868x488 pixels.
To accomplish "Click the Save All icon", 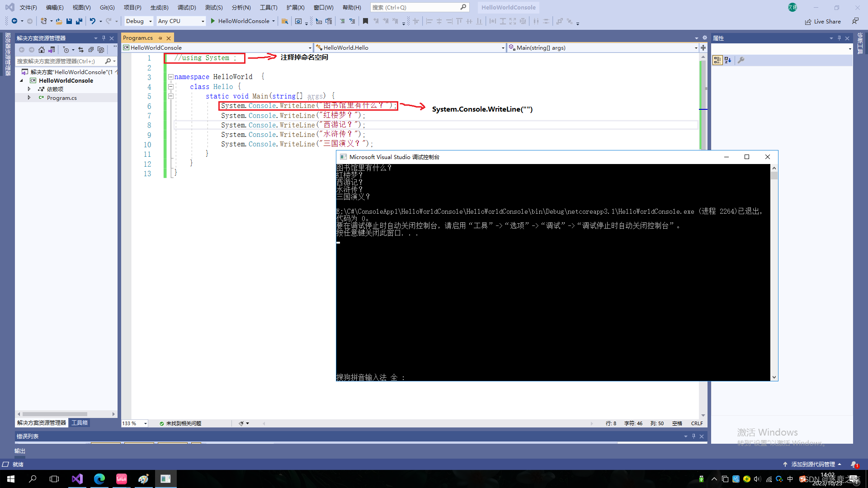I will pos(79,21).
